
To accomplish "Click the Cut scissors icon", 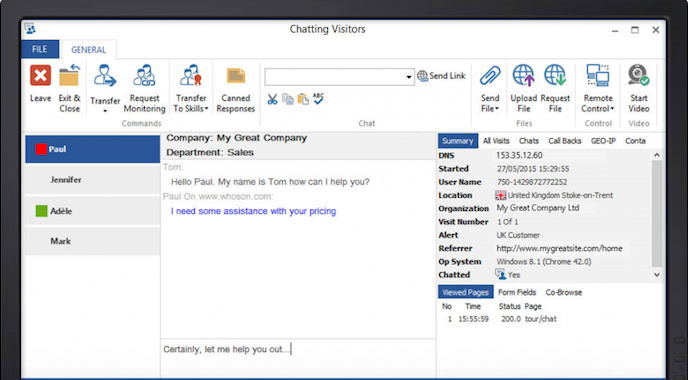I will [272, 99].
